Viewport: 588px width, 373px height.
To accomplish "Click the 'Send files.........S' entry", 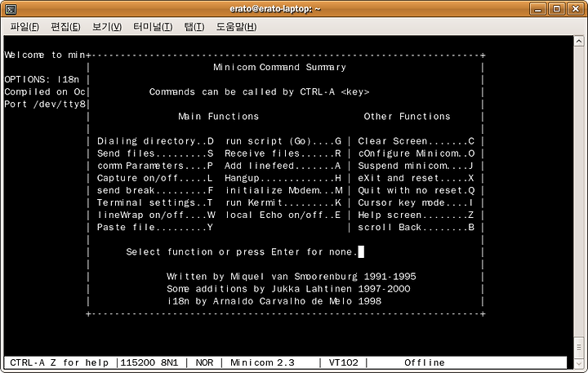I will point(155,153).
